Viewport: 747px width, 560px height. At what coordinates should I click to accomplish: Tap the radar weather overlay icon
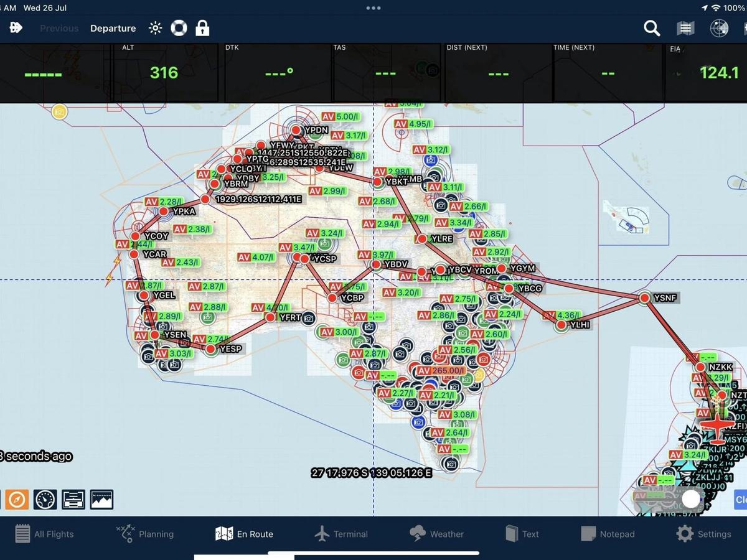click(x=719, y=29)
